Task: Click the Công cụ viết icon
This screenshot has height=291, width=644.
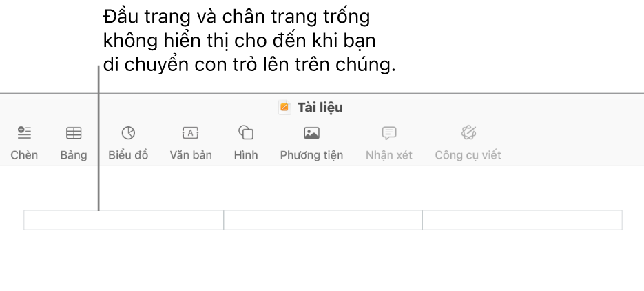Action: pyautogui.click(x=468, y=132)
